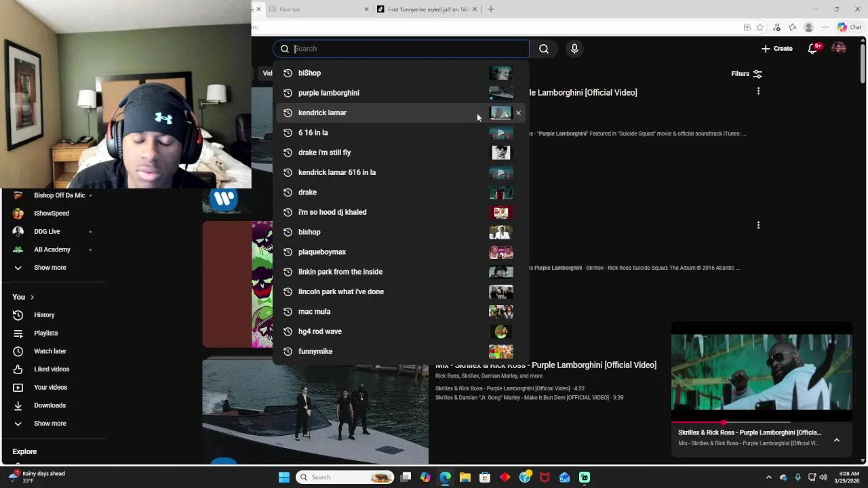Viewport: 868px width, 488px height.
Task: Choose 'i'm so hood dj khaled' suggestion
Action: pyautogui.click(x=400, y=212)
